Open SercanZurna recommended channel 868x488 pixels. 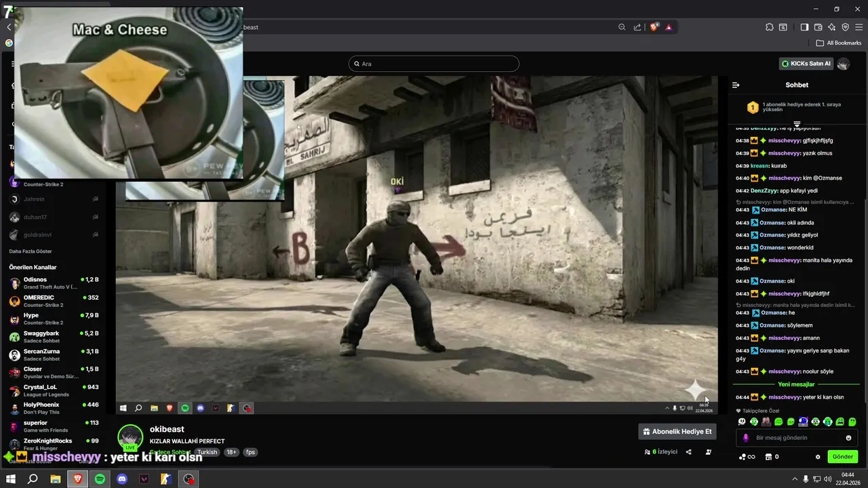pos(54,354)
